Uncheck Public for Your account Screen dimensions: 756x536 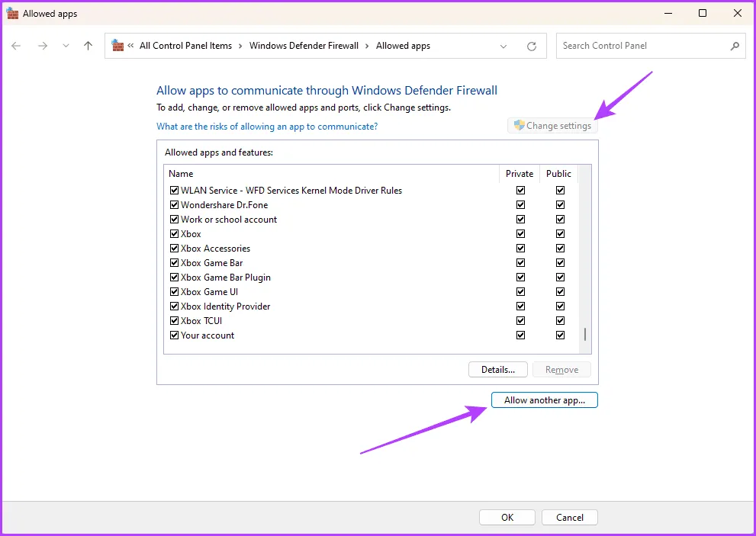[560, 335]
